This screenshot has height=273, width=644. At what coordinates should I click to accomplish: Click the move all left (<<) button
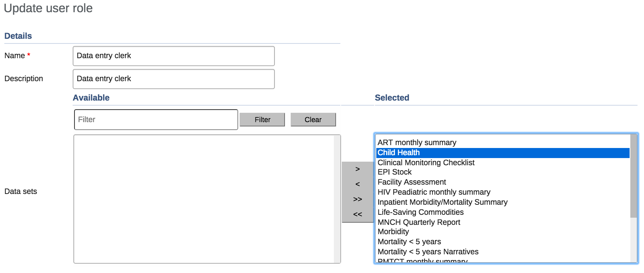pos(357,214)
